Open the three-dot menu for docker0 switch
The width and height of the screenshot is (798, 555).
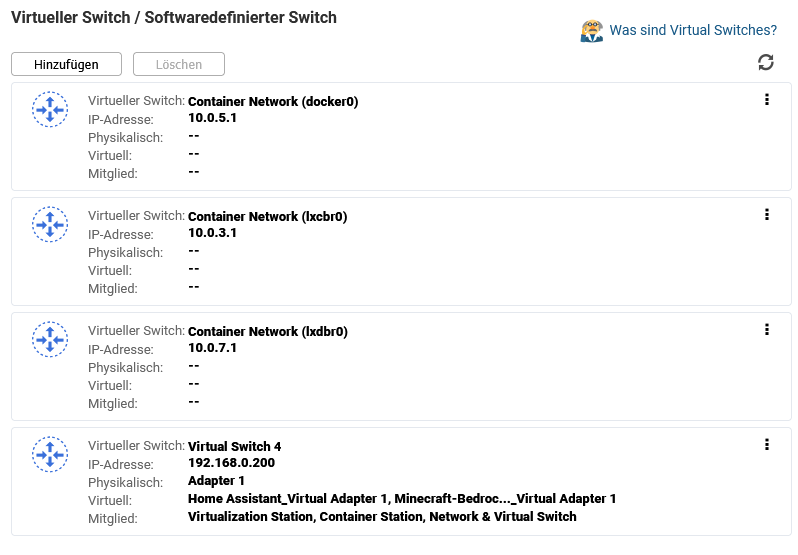767,99
